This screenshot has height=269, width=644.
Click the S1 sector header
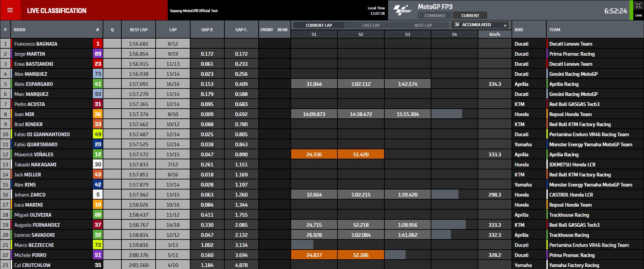point(314,34)
